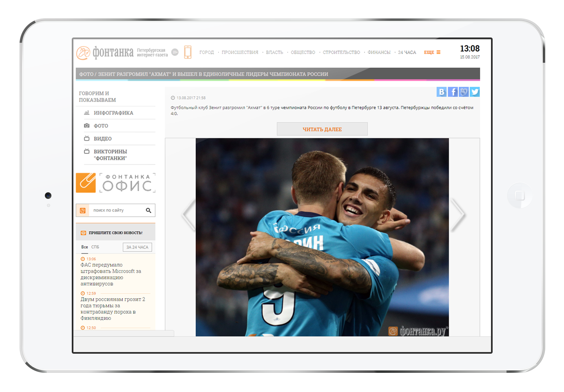
Task: Open the mobile version phone icon
Action: pyautogui.click(x=188, y=52)
